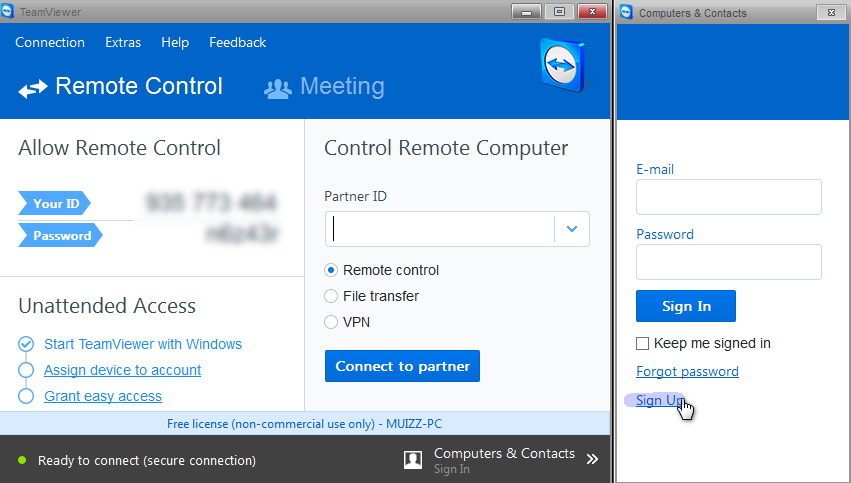This screenshot has height=483, width=851.
Task: Expand contacts panel with double chevron
Action: point(592,460)
